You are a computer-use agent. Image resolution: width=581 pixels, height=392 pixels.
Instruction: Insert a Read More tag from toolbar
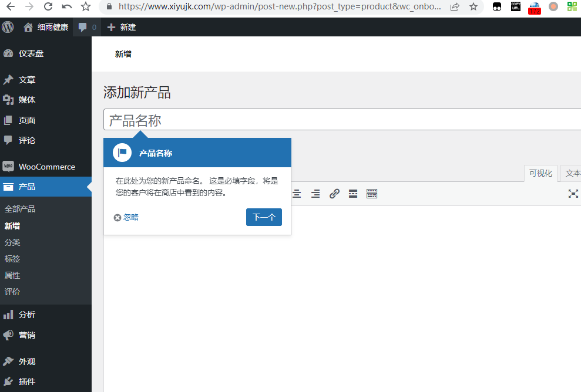click(x=353, y=194)
